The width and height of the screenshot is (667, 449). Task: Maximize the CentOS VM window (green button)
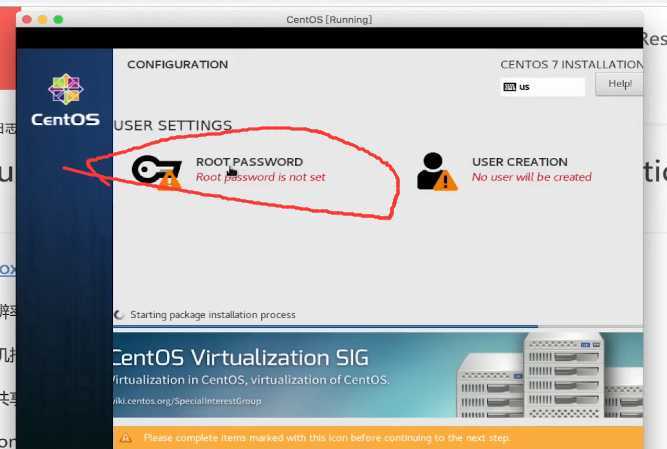point(58,20)
